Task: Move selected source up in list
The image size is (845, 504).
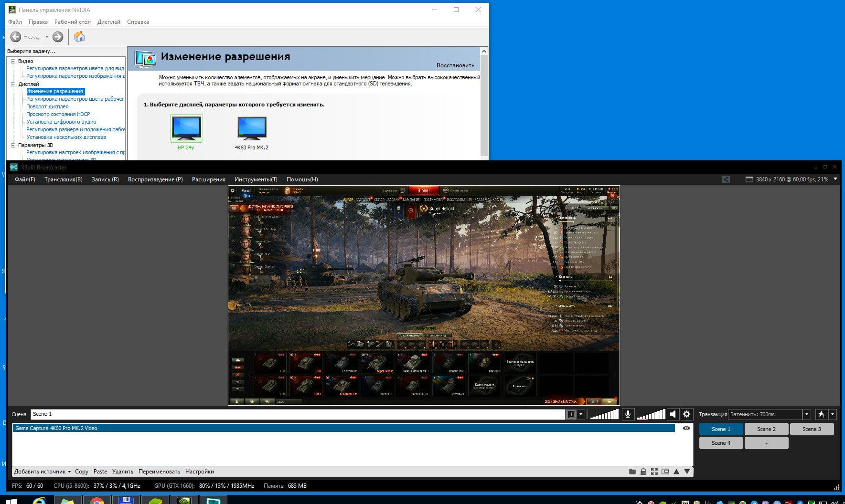Action: tap(676, 472)
